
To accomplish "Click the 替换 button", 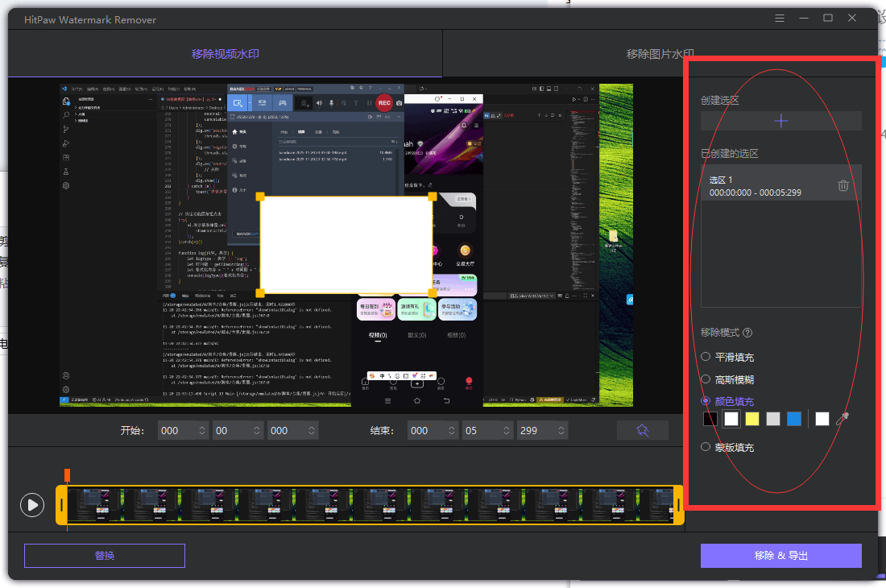I will coord(105,556).
